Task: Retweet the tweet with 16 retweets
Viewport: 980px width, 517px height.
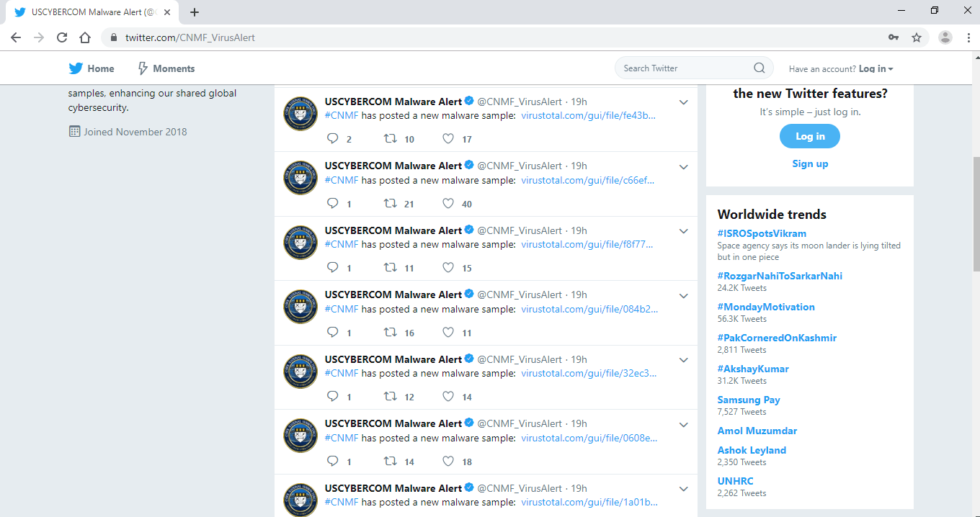Action: (391, 333)
